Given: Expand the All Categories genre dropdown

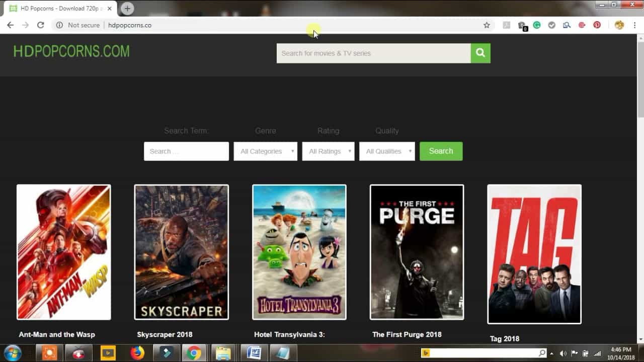Looking at the screenshot, I should coord(265,151).
